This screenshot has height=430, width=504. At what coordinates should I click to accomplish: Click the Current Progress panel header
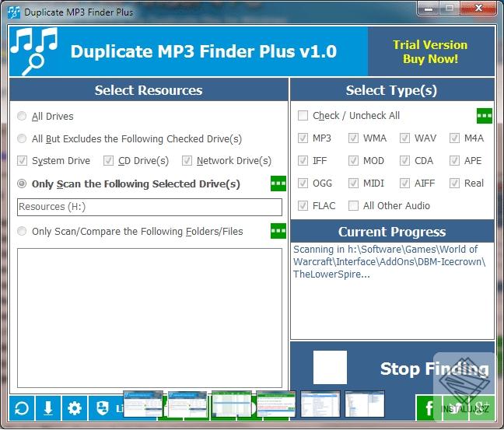click(392, 232)
